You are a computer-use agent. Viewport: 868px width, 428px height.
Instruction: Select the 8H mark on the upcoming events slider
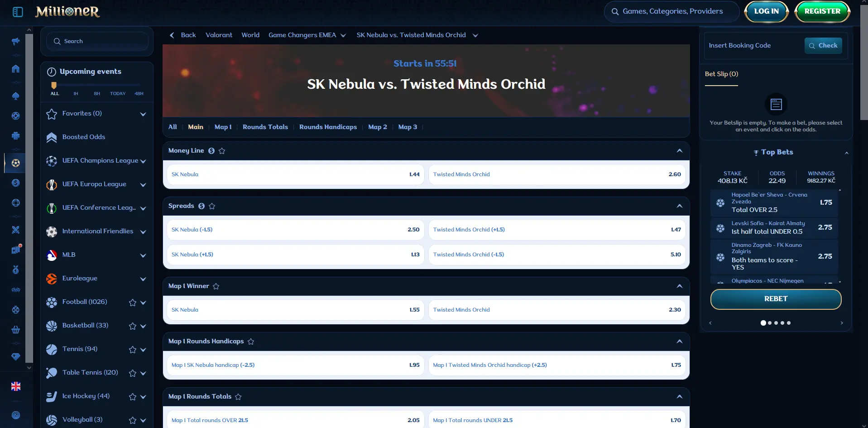click(x=97, y=94)
